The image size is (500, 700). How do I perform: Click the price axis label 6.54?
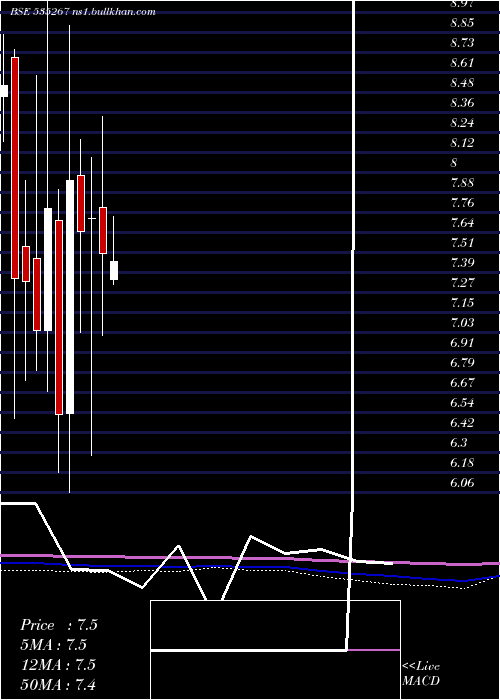pos(462,403)
